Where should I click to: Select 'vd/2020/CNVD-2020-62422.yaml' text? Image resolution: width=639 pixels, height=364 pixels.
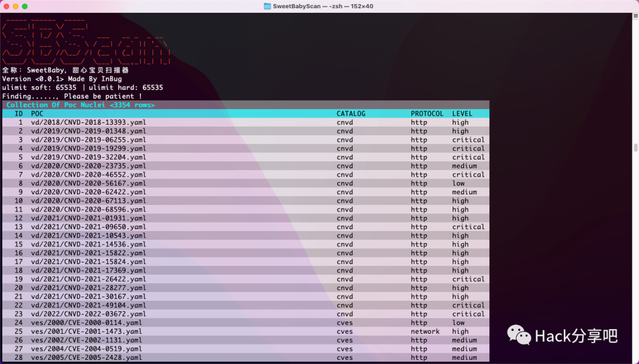point(88,192)
